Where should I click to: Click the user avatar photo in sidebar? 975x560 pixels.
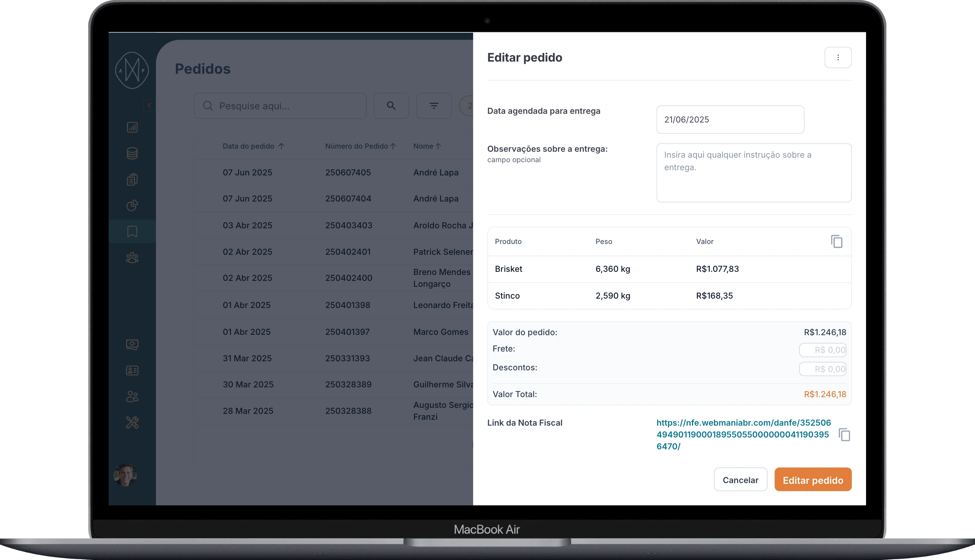tap(125, 475)
